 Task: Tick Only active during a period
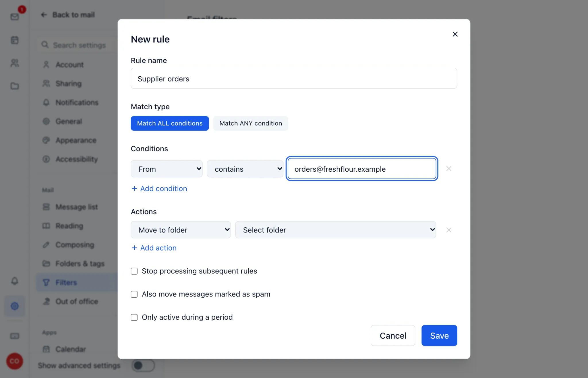coord(134,317)
